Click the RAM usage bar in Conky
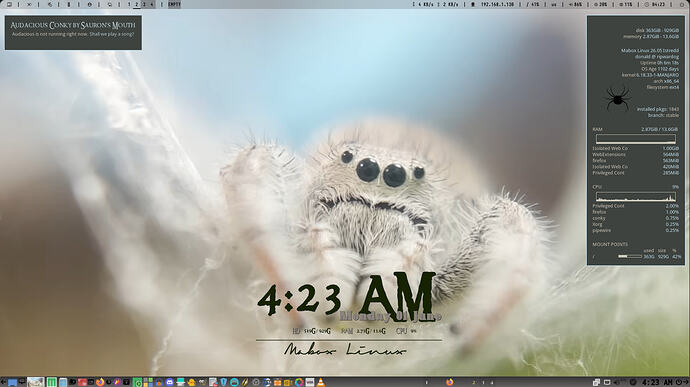 (x=636, y=139)
